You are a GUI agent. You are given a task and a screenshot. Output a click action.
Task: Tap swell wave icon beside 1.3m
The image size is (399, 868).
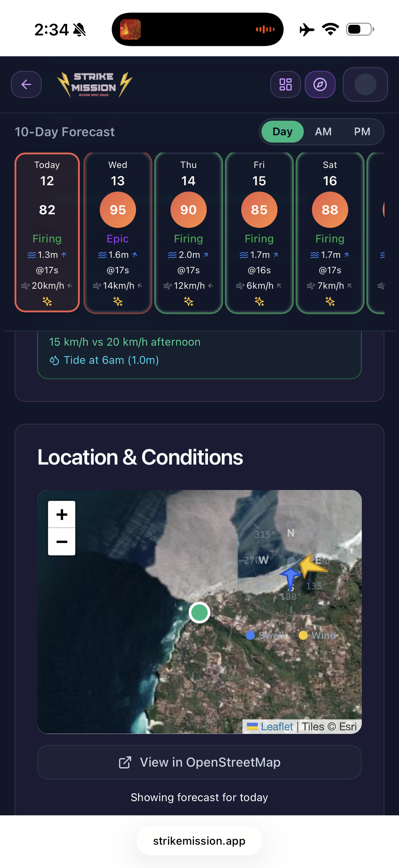pyautogui.click(x=32, y=255)
